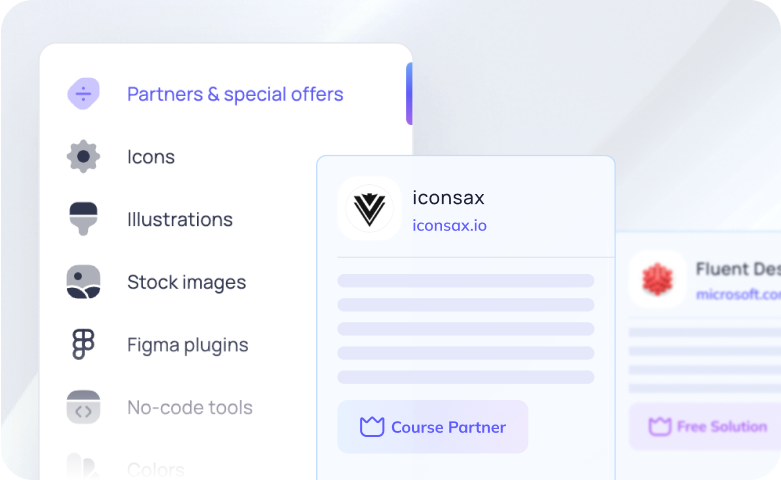This screenshot has height=480, width=781.
Task: Click the iconsax logo thumbnail
Action: [369, 209]
